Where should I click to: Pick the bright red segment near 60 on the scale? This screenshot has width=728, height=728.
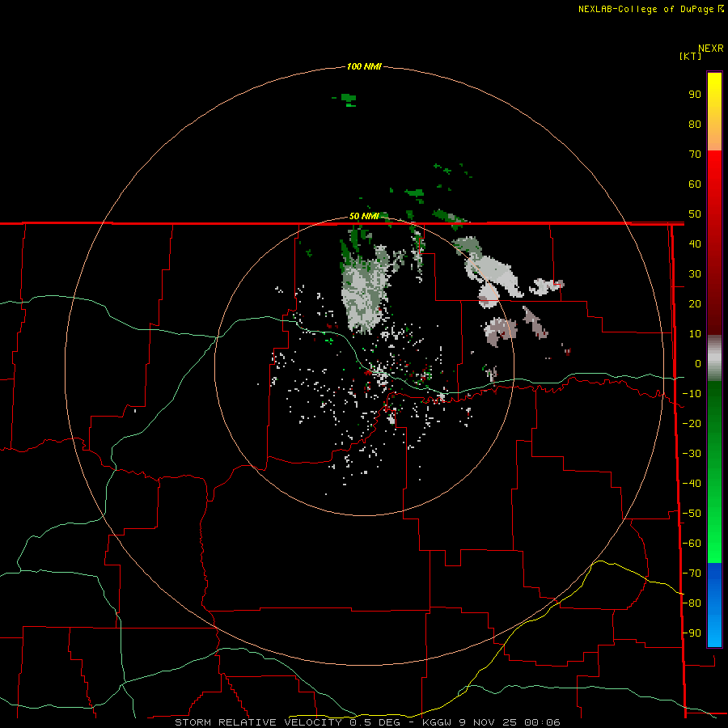click(714, 171)
